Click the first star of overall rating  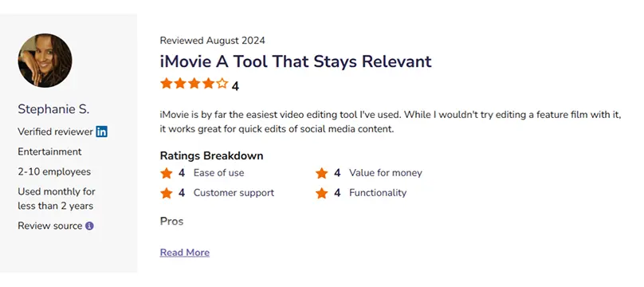pos(167,84)
